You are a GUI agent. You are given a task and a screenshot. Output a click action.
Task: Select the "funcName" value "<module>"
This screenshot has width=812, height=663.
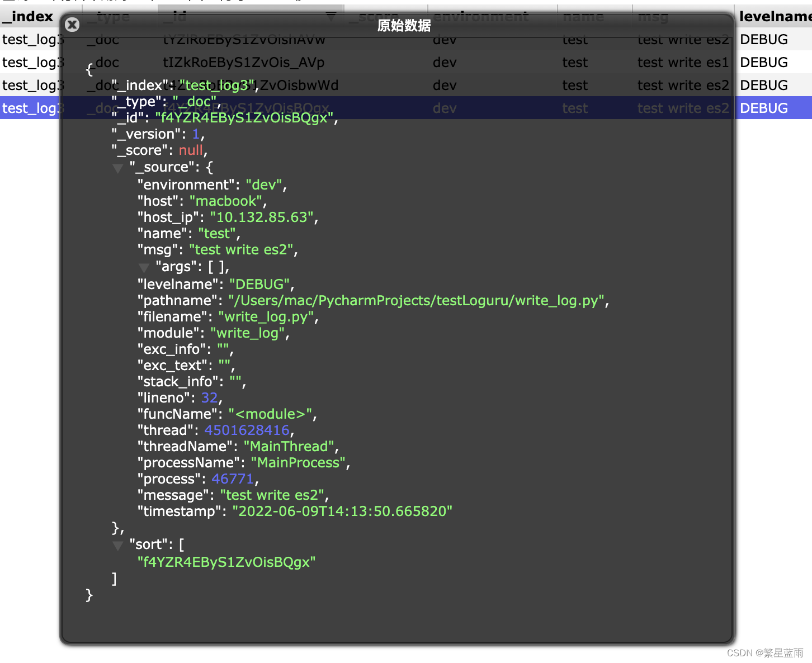[270, 414]
